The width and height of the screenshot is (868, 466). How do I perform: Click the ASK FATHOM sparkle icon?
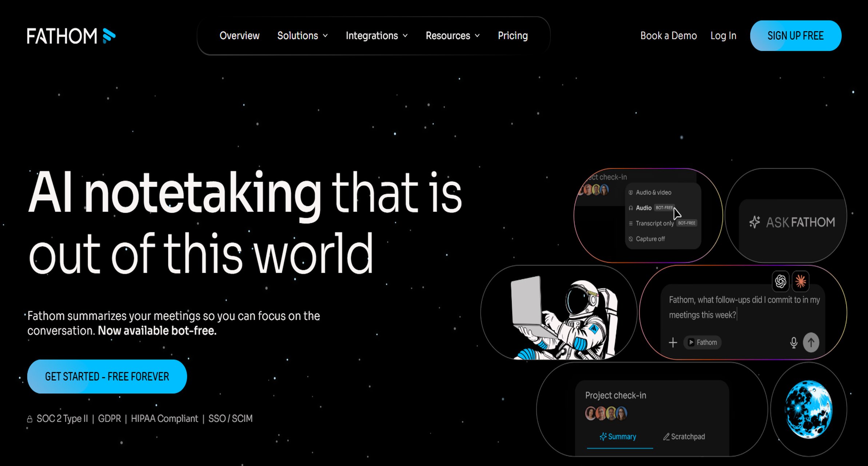coord(754,222)
